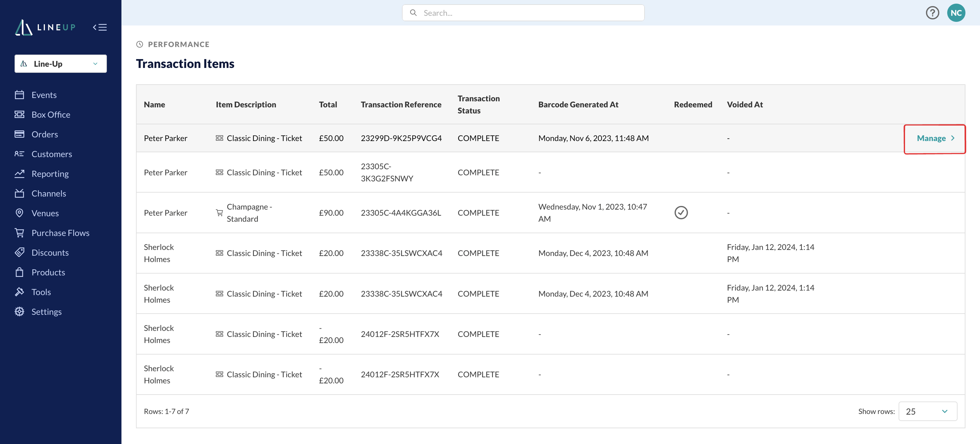Open the Orders section

pyautogui.click(x=44, y=134)
